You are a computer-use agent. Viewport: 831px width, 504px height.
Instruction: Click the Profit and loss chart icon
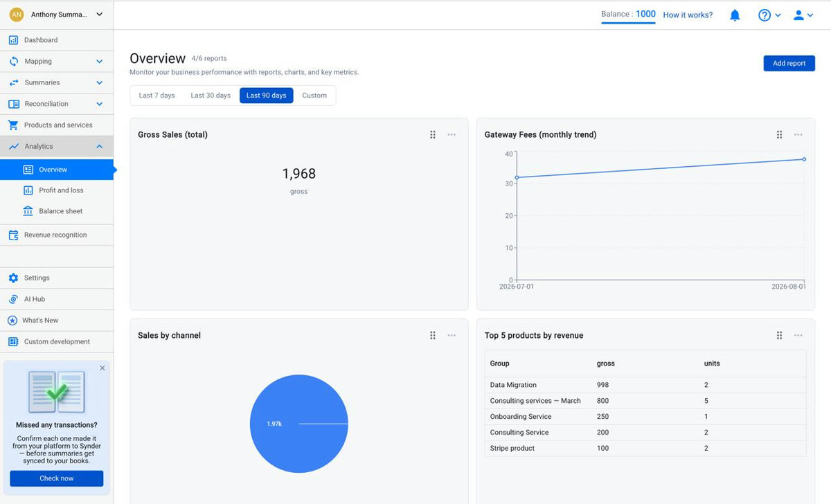(x=28, y=190)
